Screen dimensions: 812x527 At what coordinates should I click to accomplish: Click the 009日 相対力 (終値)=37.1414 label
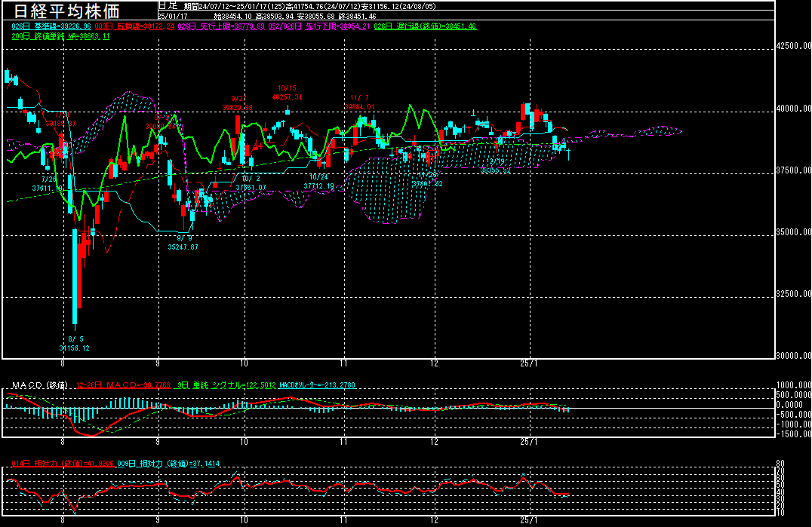click(x=168, y=464)
